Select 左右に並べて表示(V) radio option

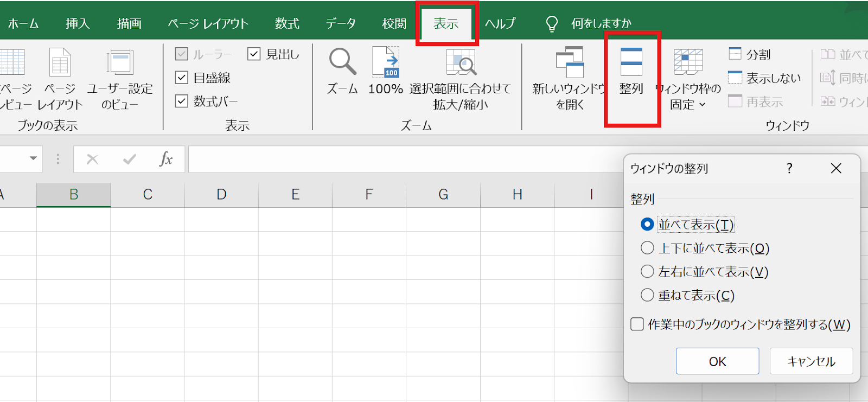[x=647, y=271]
